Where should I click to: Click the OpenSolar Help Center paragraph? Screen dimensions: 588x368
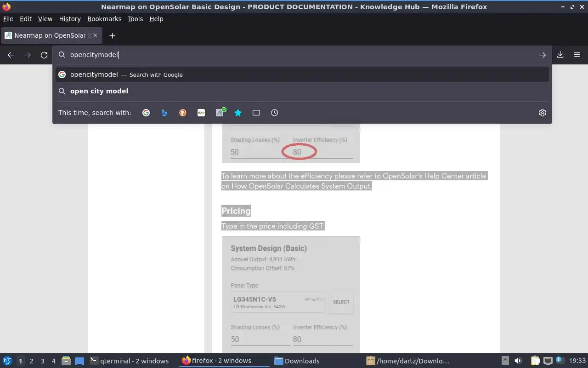pyautogui.click(x=354, y=181)
